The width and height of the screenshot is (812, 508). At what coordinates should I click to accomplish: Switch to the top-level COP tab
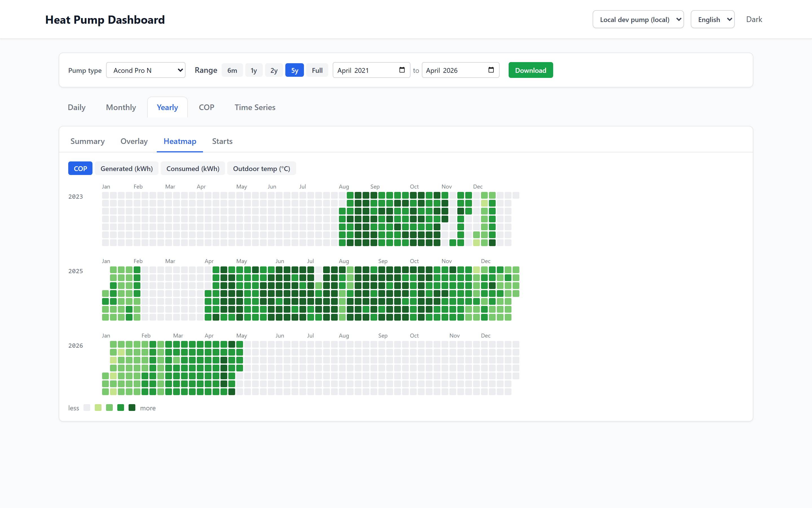coord(206,107)
